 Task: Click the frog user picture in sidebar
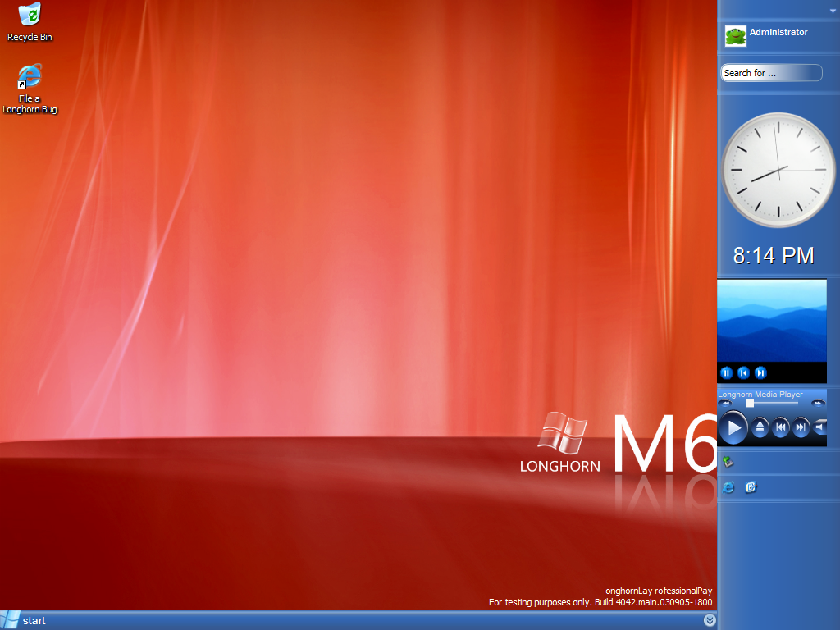[x=735, y=36]
